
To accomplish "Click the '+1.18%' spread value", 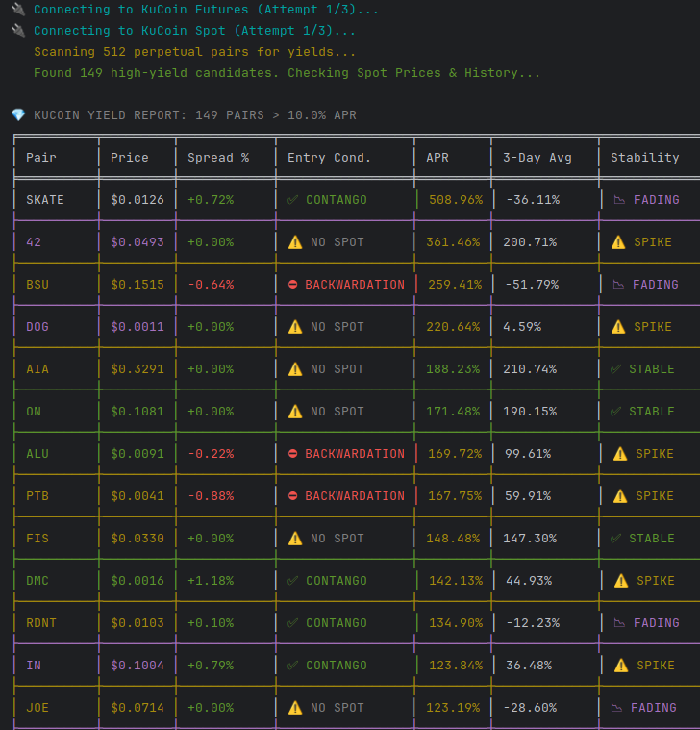I will click(211, 581).
